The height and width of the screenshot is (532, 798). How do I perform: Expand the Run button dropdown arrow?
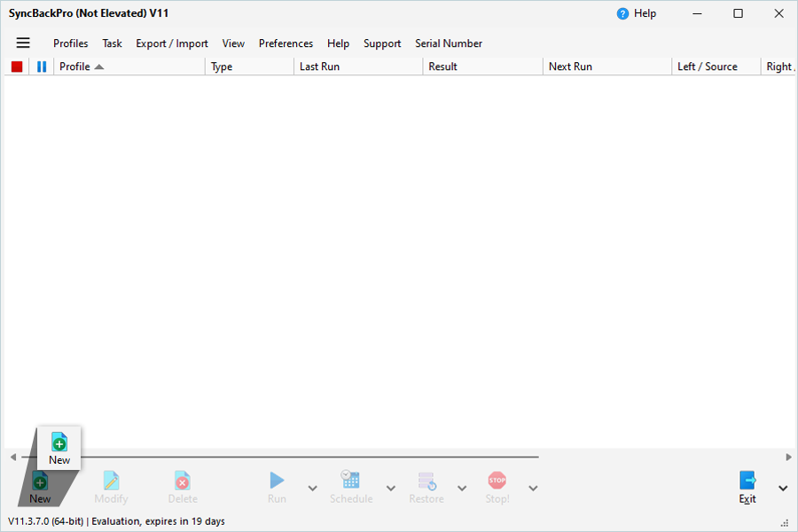pos(312,489)
